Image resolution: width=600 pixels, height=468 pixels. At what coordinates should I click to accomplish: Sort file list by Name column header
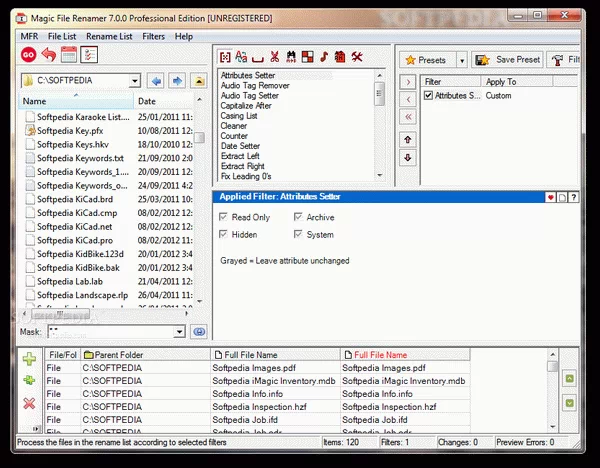pyautogui.click(x=76, y=101)
